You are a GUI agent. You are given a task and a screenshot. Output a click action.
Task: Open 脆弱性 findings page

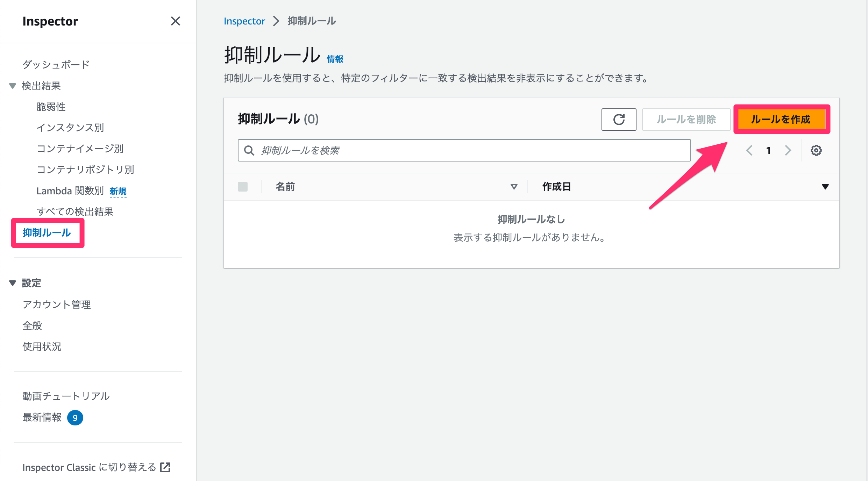51,107
